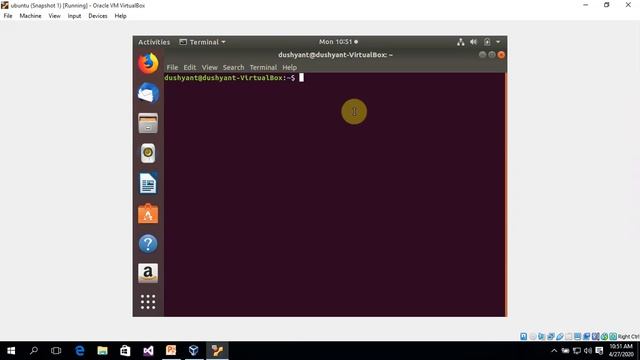
Task: Click VirtualBox audio indicator in status bar
Action: tap(542, 336)
